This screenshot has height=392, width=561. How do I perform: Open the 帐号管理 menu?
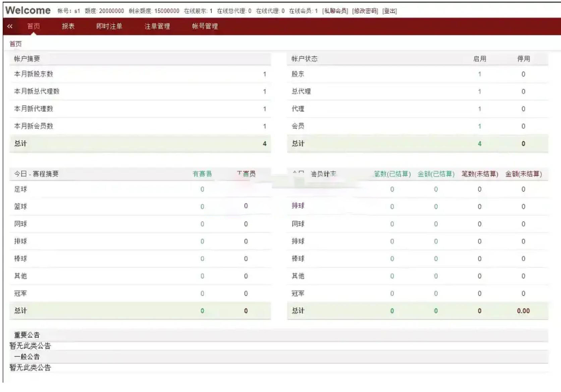click(205, 26)
